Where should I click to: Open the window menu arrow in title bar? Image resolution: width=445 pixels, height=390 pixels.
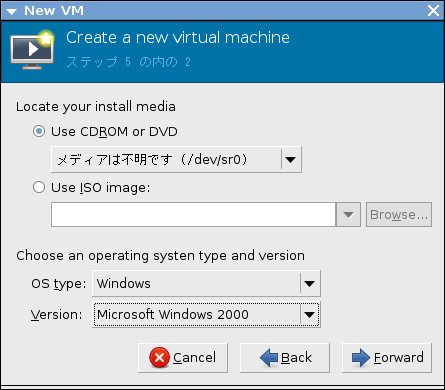(11, 12)
